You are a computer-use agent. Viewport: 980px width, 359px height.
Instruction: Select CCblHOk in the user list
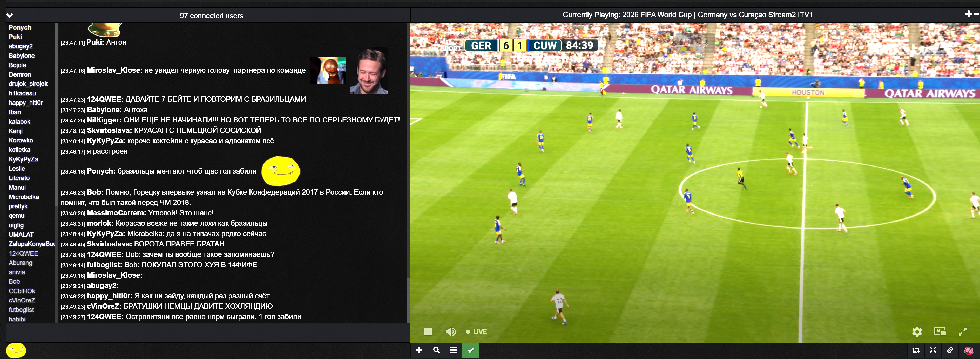(22, 291)
